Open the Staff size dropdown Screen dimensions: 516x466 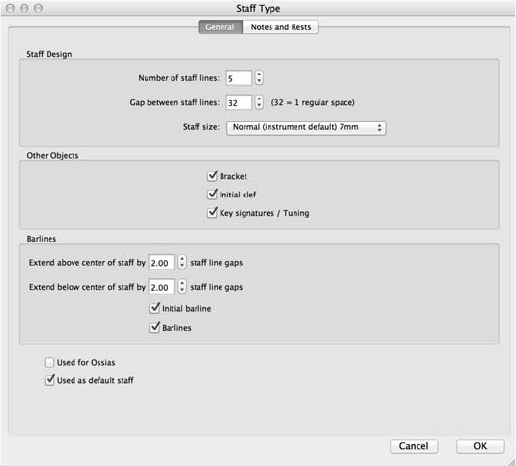coord(306,128)
